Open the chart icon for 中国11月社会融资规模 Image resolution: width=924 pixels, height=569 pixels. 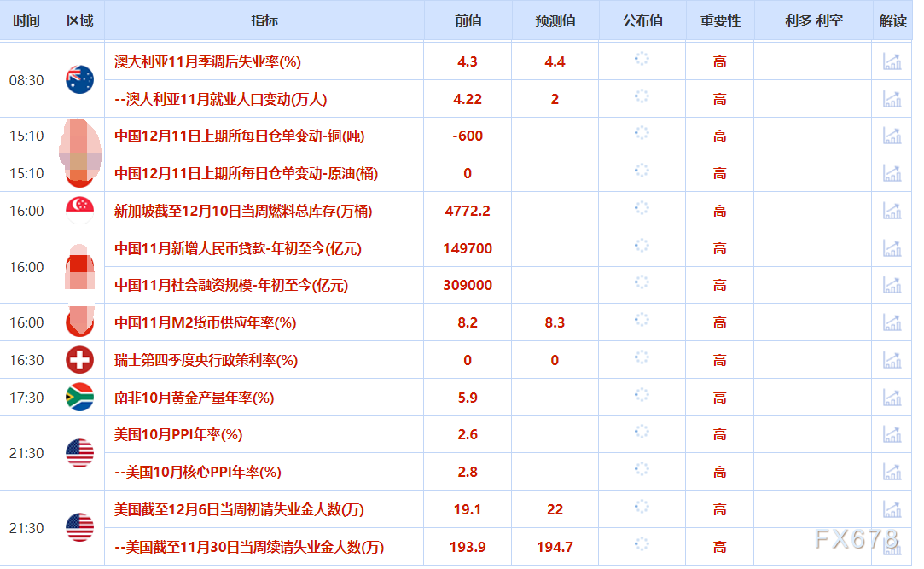(892, 285)
